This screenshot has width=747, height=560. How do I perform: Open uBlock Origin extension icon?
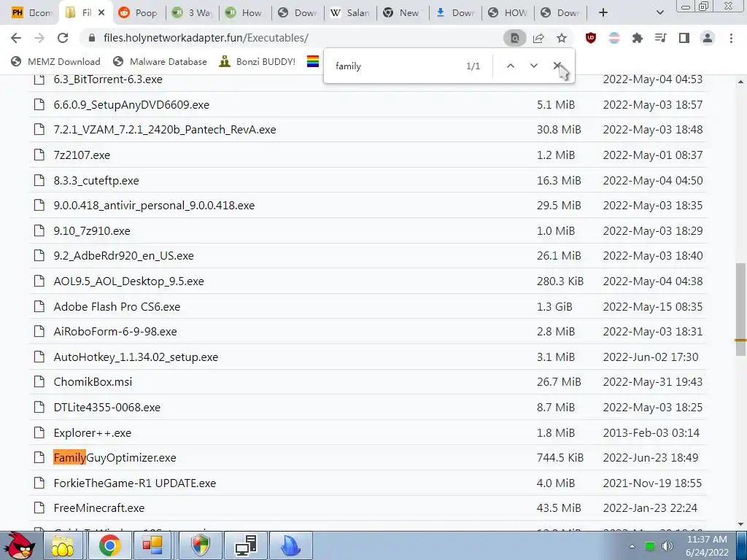591,38
